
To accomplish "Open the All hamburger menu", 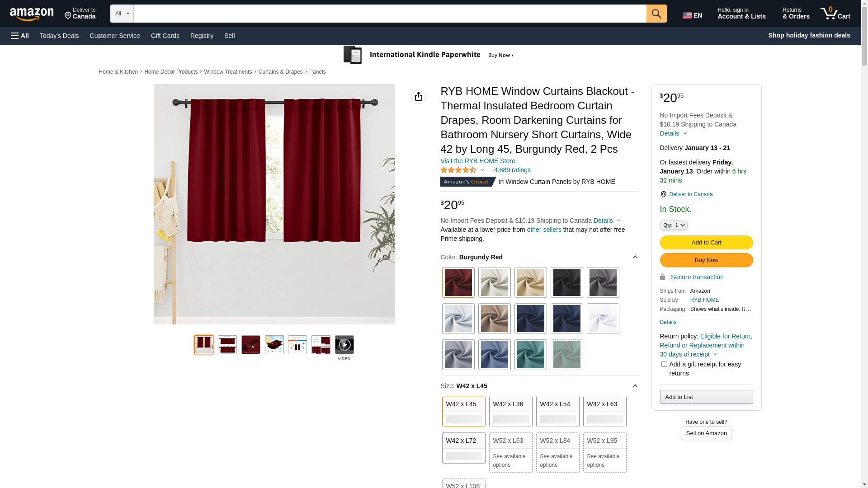I will [x=20, y=36].
